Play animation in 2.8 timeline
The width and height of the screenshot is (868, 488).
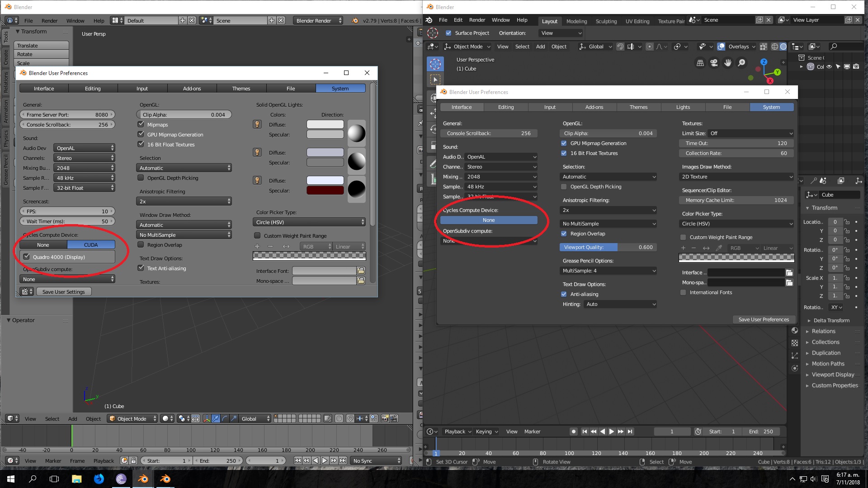(x=612, y=432)
